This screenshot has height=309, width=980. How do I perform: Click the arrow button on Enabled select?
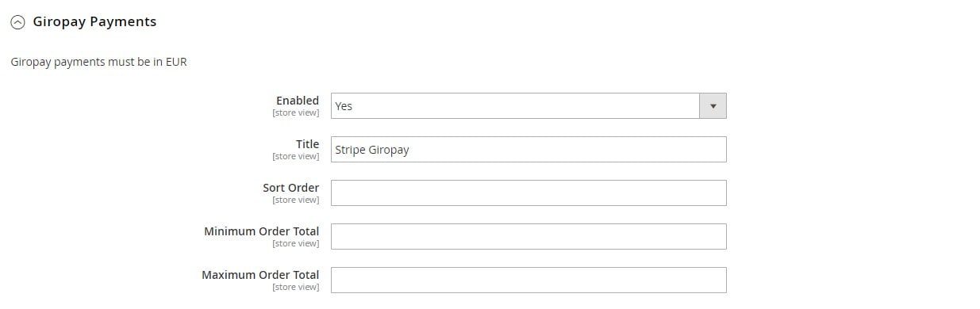tap(713, 106)
